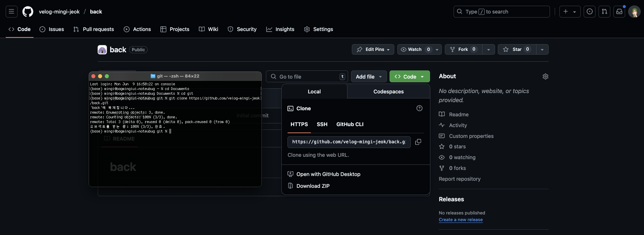Click the Releases heading link
The image size is (644, 235).
(452, 199)
